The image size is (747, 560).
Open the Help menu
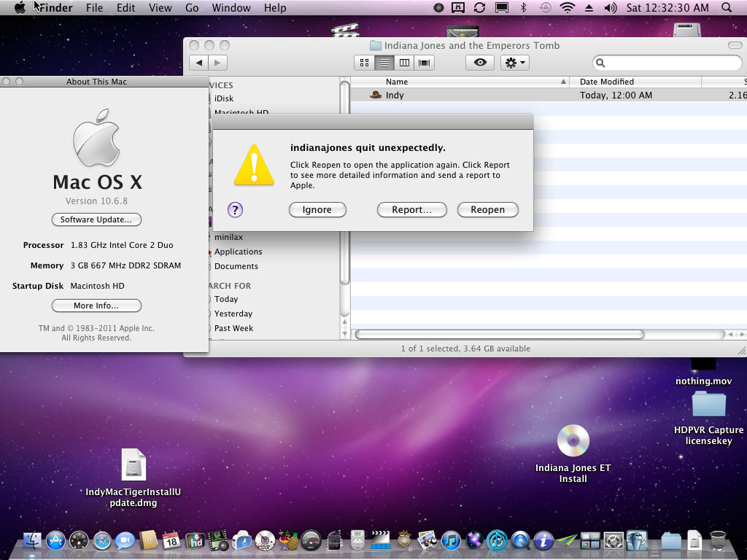[275, 7]
